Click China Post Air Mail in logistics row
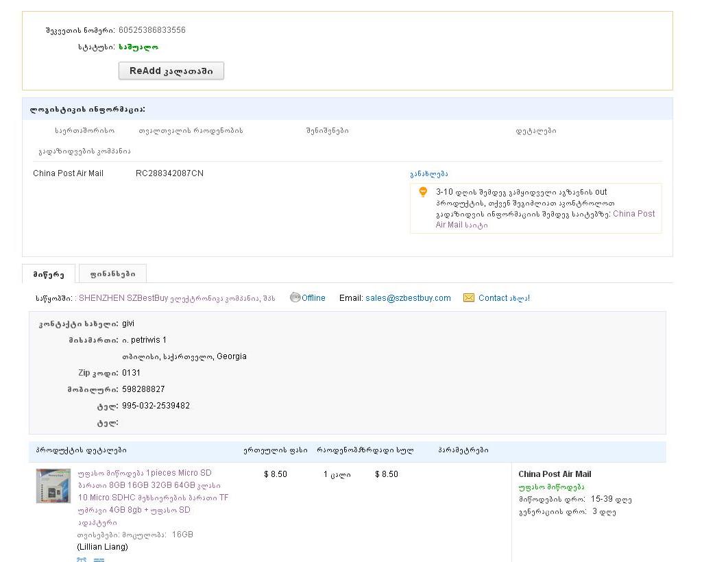This screenshot has width=728, height=562. pyautogui.click(x=68, y=173)
